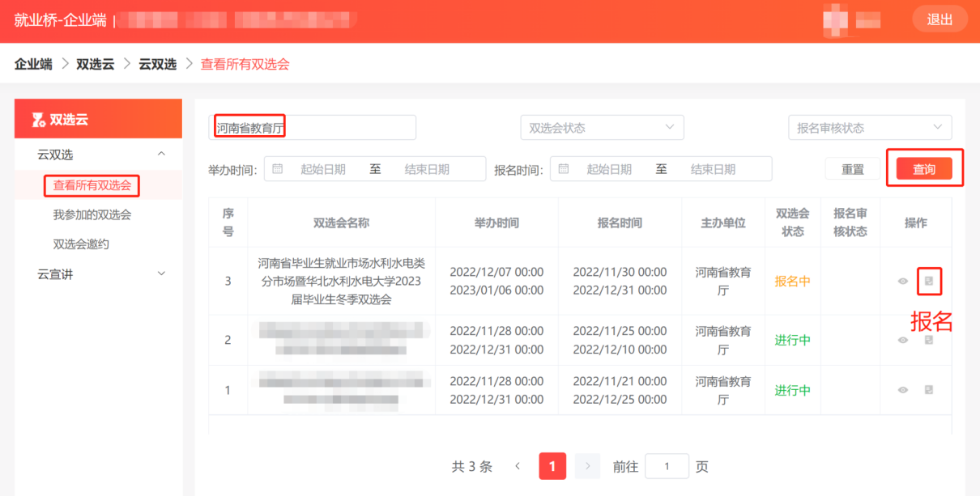Screen dimensions: 980x496
Task: Open the 双选会状态 dropdown
Action: click(602, 127)
